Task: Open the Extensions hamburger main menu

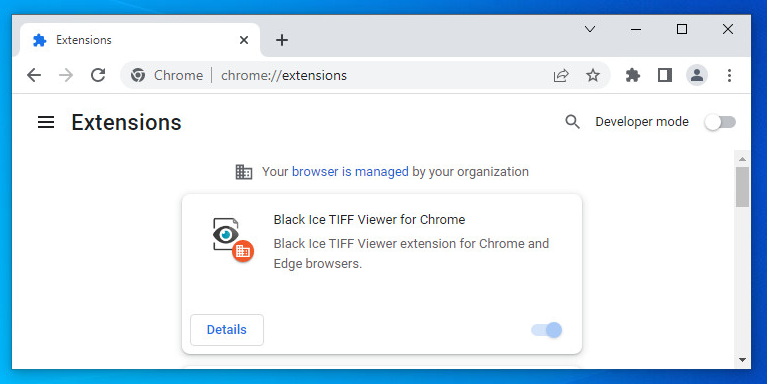Action: point(46,122)
